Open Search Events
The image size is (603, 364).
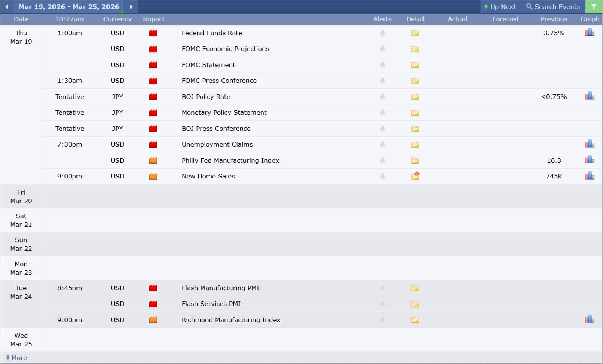tap(553, 7)
